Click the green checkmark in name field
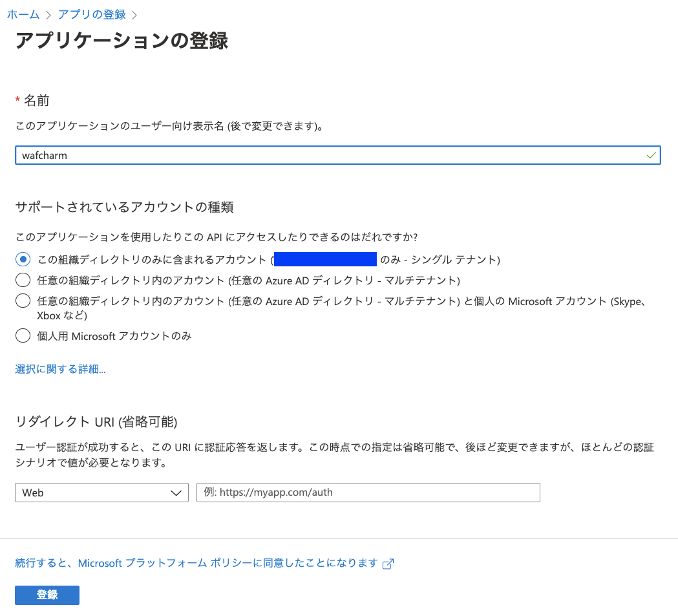This screenshot has height=616, width=678. coord(652,155)
